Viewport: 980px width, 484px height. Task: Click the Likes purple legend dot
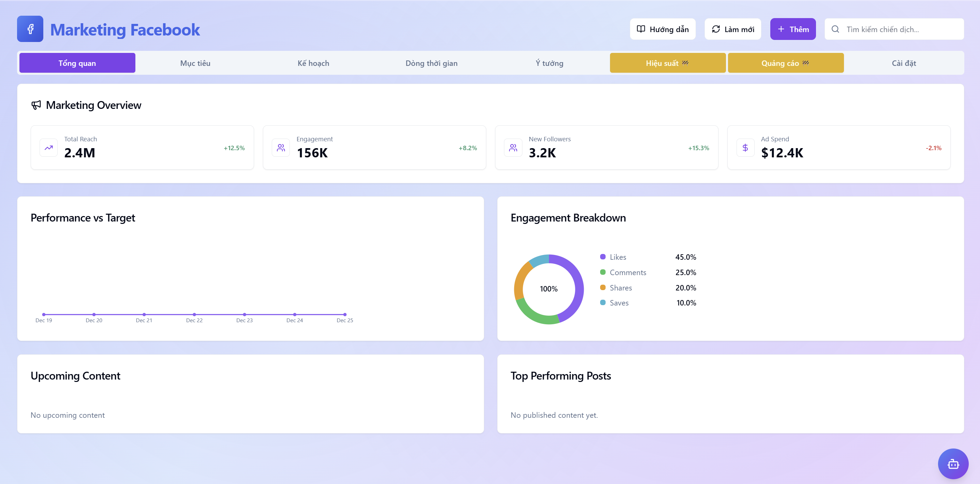(x=603, y=257)
